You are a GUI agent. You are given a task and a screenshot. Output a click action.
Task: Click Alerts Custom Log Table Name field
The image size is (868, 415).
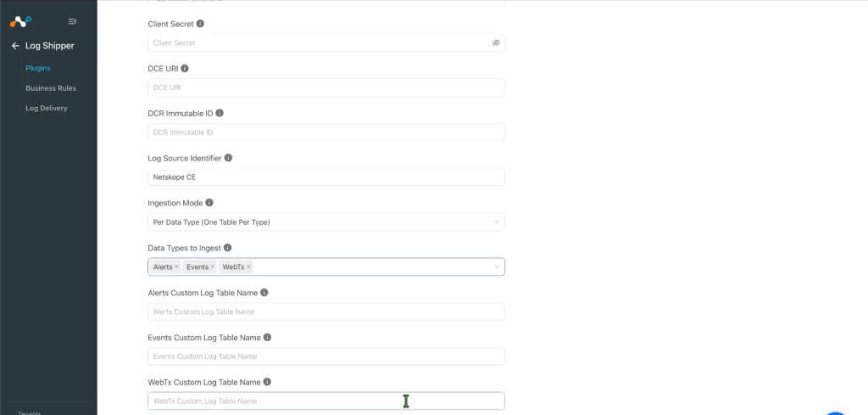pyautogui.click(x=326, y=311)
